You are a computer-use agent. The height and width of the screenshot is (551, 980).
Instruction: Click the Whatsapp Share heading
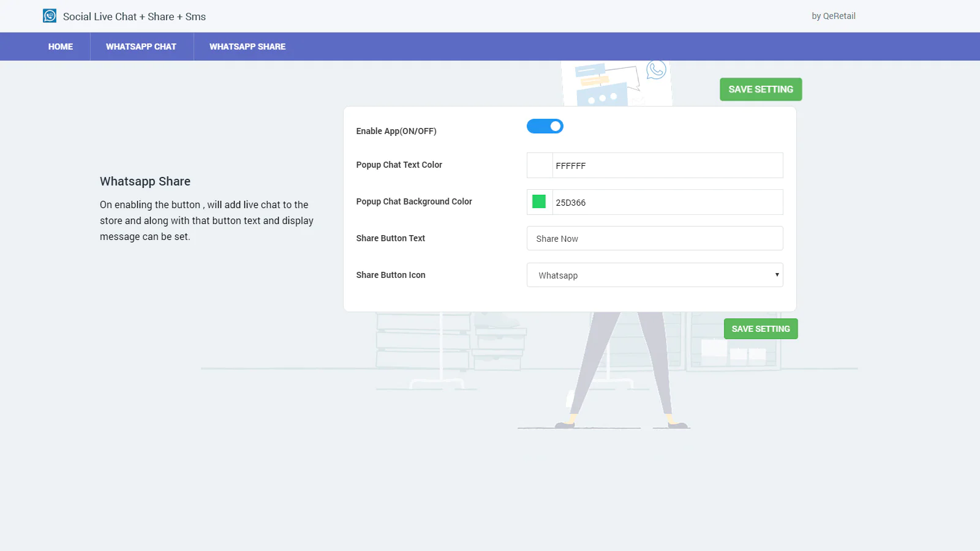coord(145,181)
